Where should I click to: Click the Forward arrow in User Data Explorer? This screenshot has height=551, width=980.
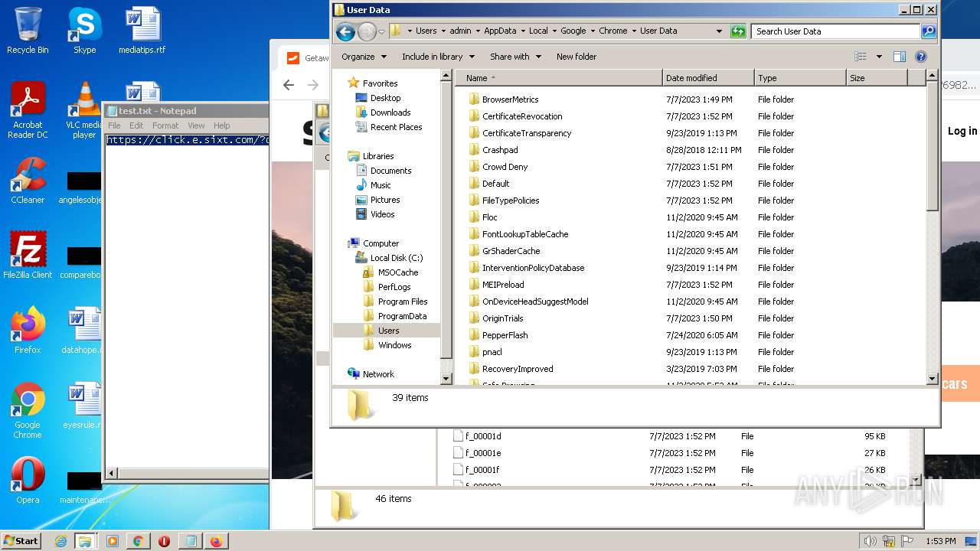(x=367, y=31)
